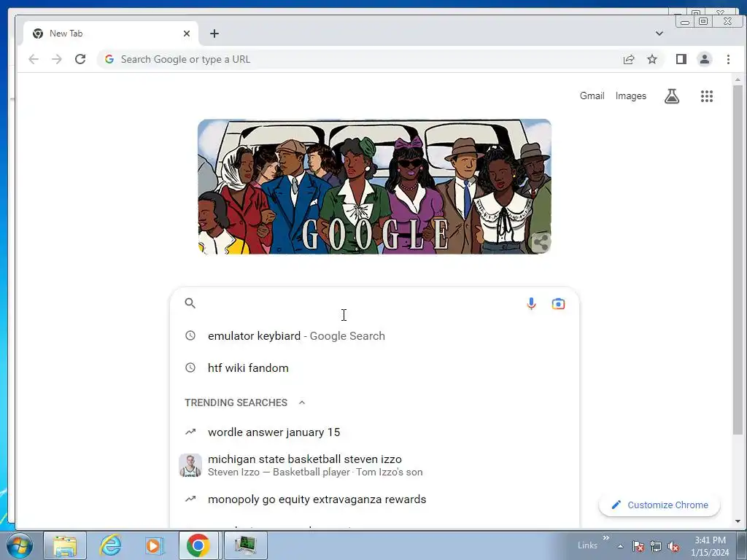Open Windows Media Player from taskbar
The image size is (747, 560).
(154, 545)
